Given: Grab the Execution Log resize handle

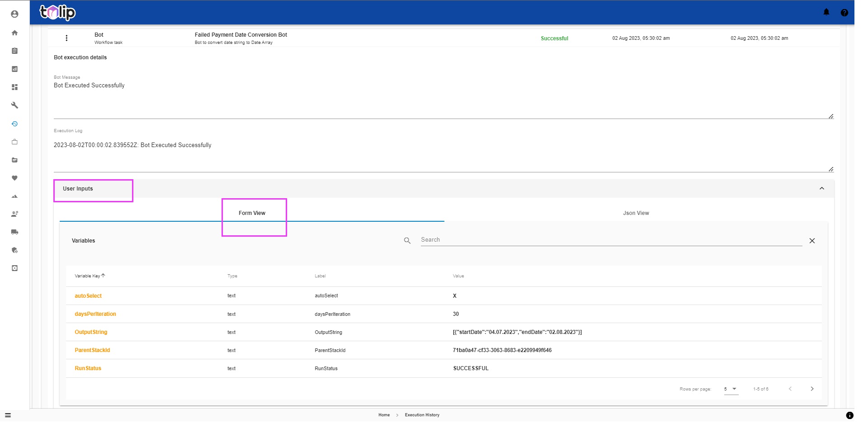Looking at the screenshot, I should tap(831, 169).
